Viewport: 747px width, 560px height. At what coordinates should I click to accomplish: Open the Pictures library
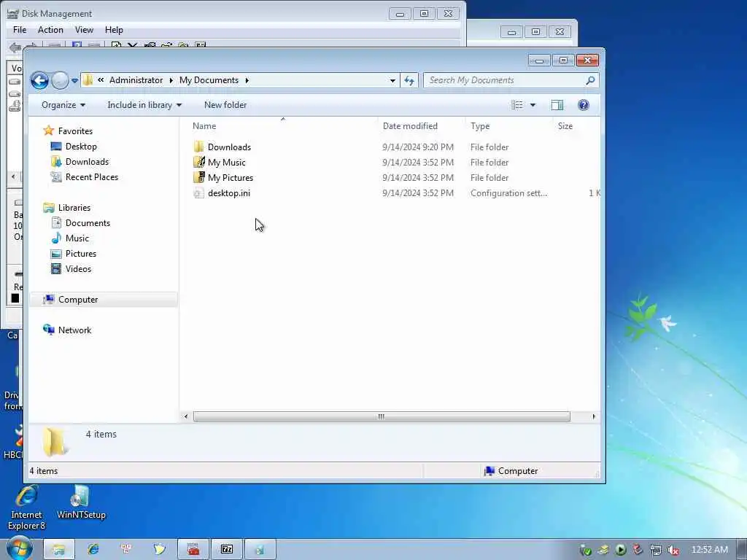coord(81,253)
